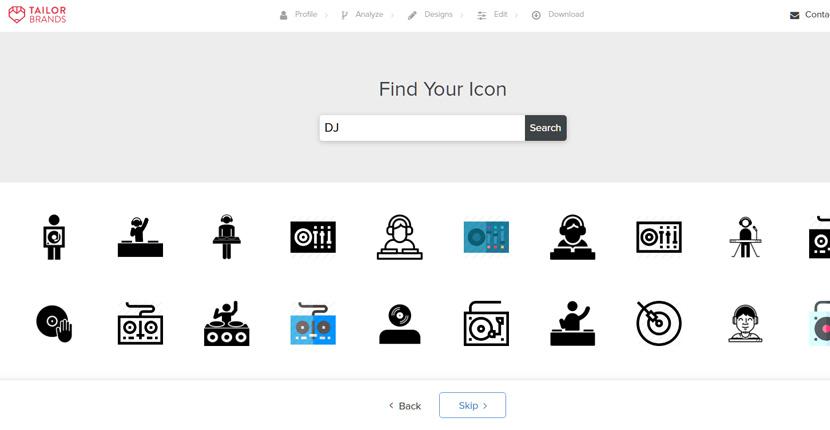The image size is (830, 430).
Task: Select the outlined DJ with headphones icon
Action: pos(400,237)
